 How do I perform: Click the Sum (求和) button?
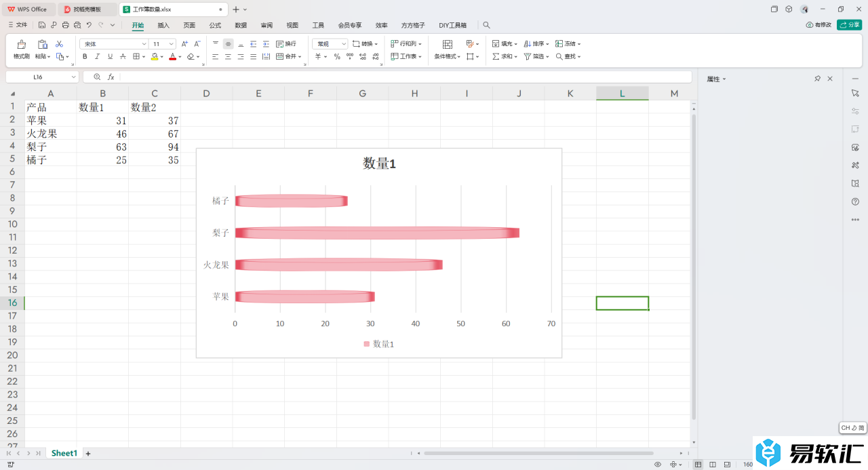coord(505,57)
